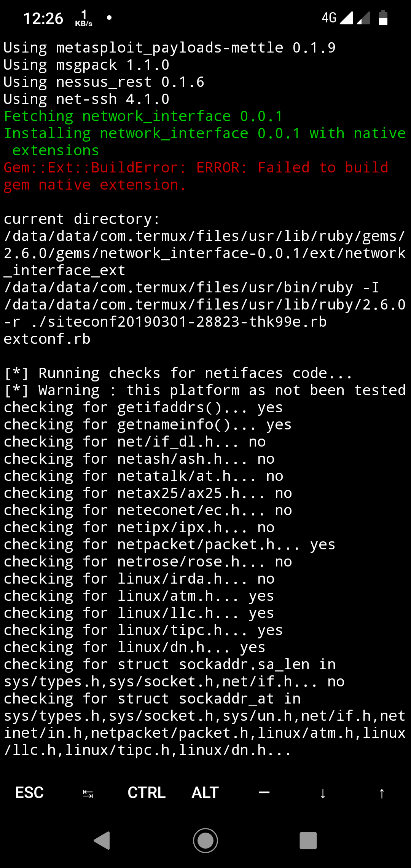Tap the network speed indicator showing KB/s
This screenshot has height=868, width=411.
coord(83,17)
